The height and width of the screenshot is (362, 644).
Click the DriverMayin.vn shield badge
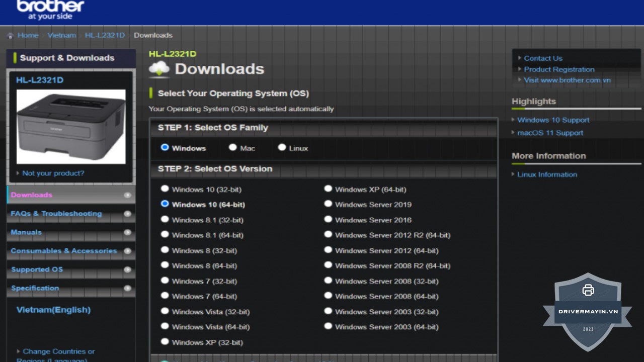click(x=588, y=311)
